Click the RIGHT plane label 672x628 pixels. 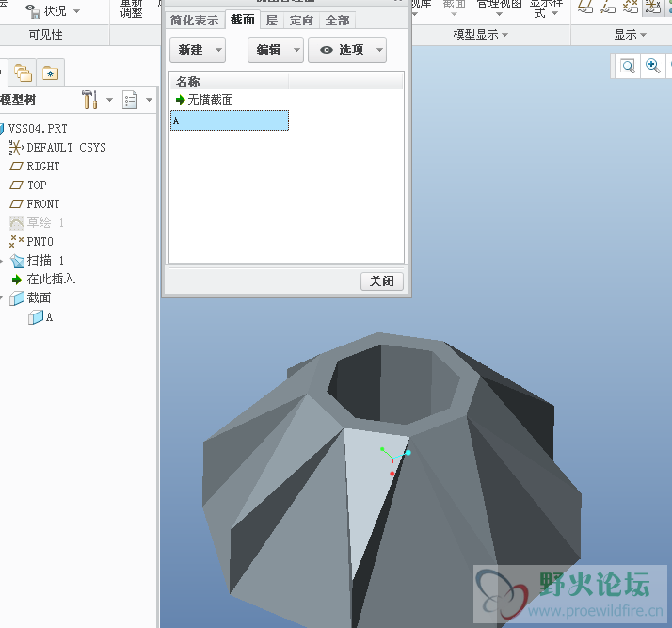43,167
